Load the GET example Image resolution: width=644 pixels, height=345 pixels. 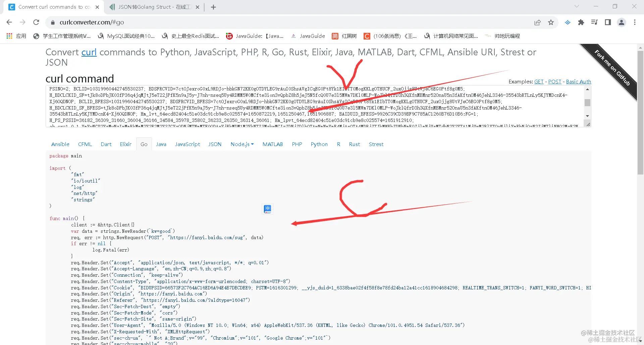pos(539,82)
